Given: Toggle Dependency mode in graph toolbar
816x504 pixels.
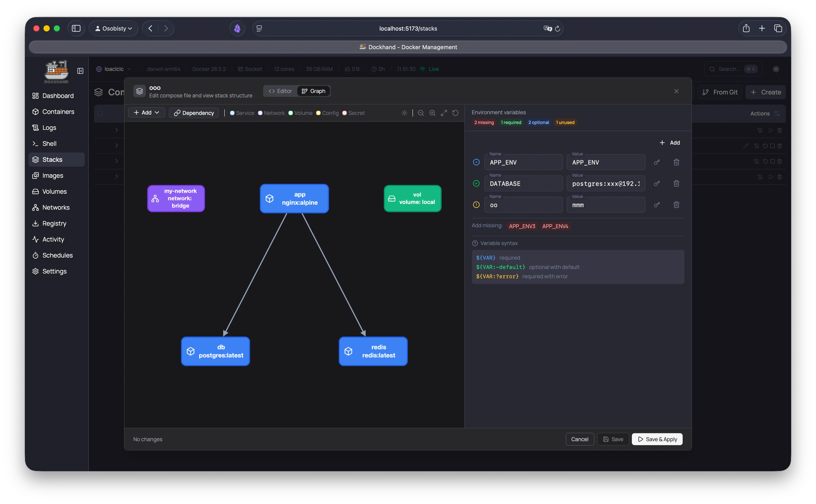Looking at the screenshot, I should click(194, 113).
